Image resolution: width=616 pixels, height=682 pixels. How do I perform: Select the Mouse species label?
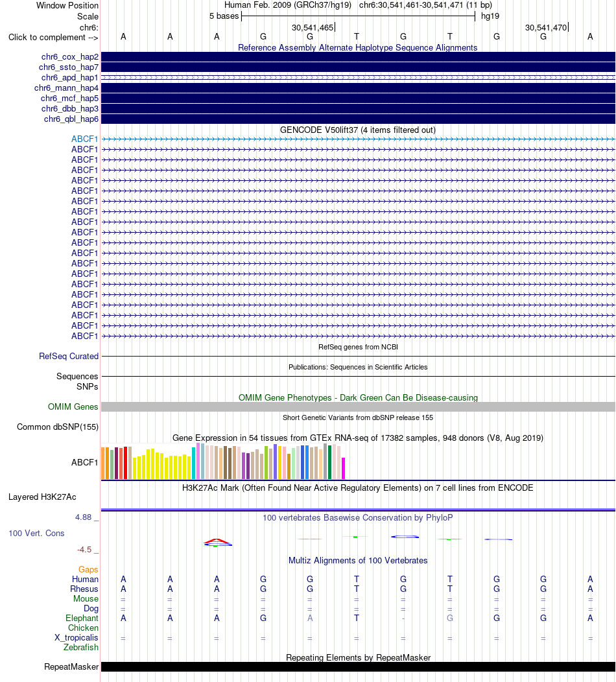coord(86,599)
